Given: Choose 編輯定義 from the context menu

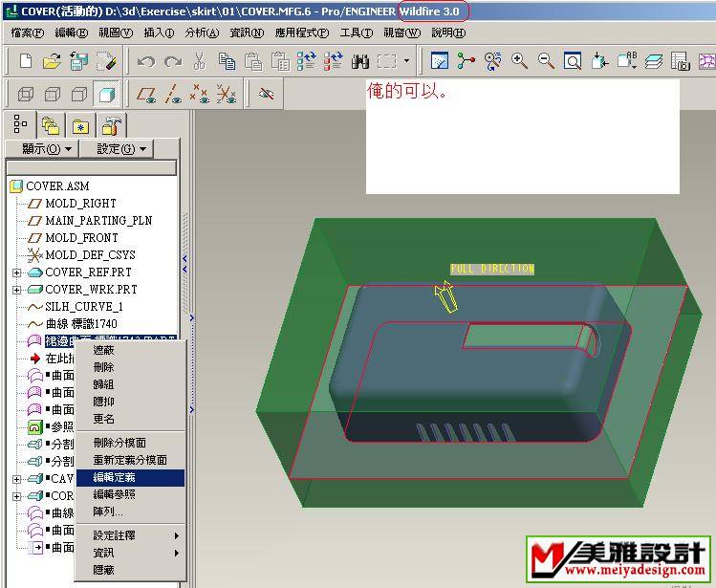Looking at the screenshot, I should pyautogui.click(x=114, y=477).
